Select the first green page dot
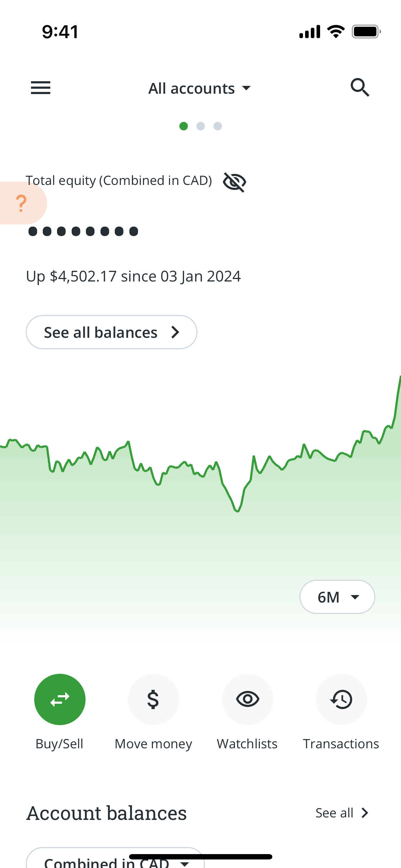This screenshot has height=868, width=401. click(x=184, y=126)
